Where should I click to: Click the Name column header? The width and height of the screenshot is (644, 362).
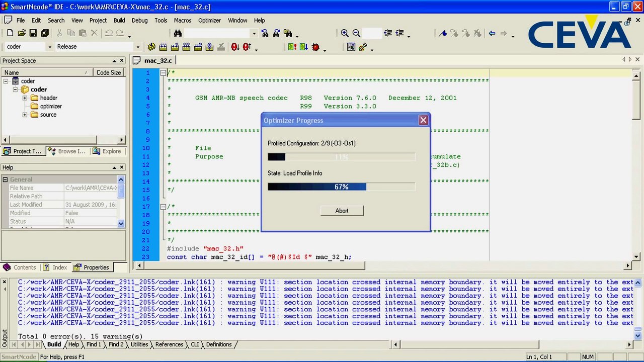pyautogui.click(x=47, y=72)
